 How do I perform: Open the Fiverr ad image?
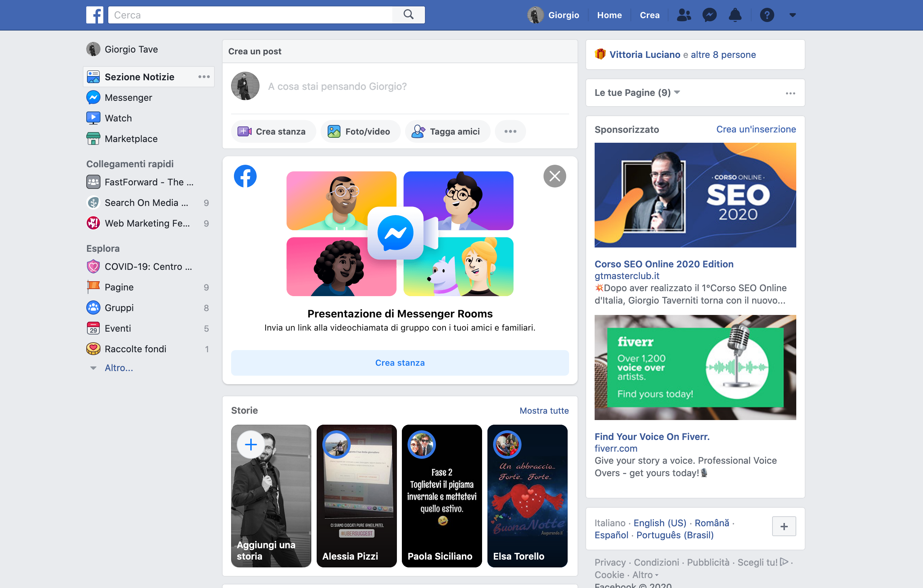click(695, 367)
